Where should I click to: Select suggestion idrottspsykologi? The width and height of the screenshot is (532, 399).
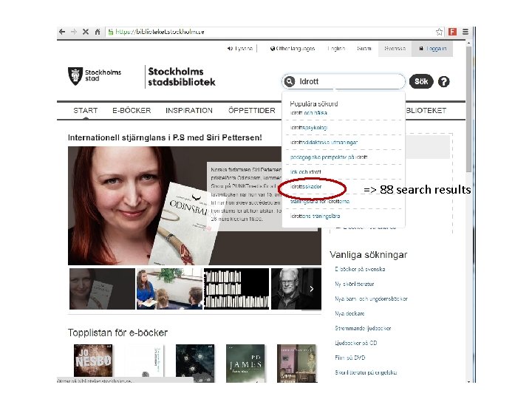309,128
